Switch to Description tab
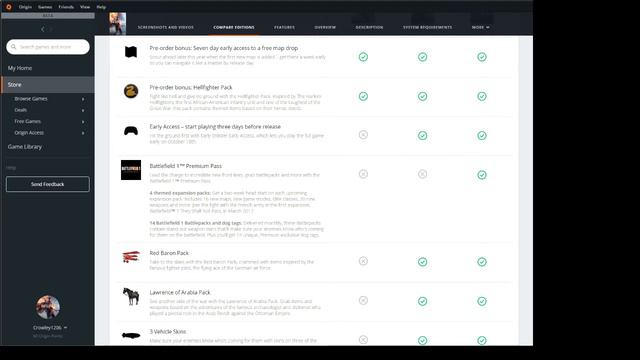This screenshot has height=360, width=640. pyautogui.click(x=369, y=27)
